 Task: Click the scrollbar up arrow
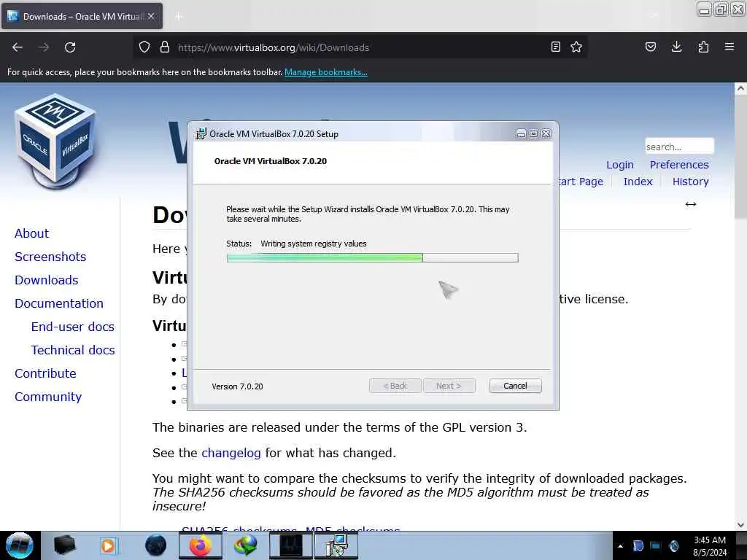tap(740, 88)
